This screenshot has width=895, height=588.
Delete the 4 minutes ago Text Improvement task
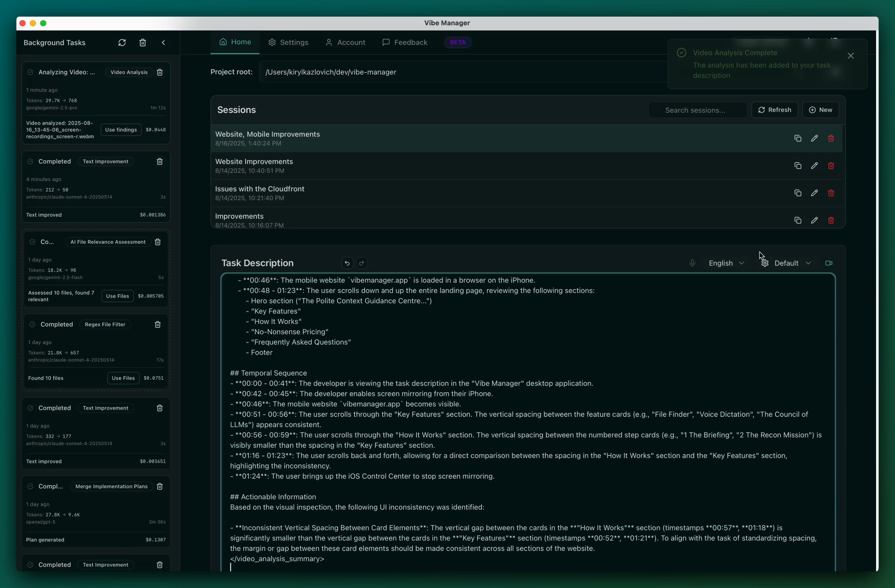click(x=160, y=161)
